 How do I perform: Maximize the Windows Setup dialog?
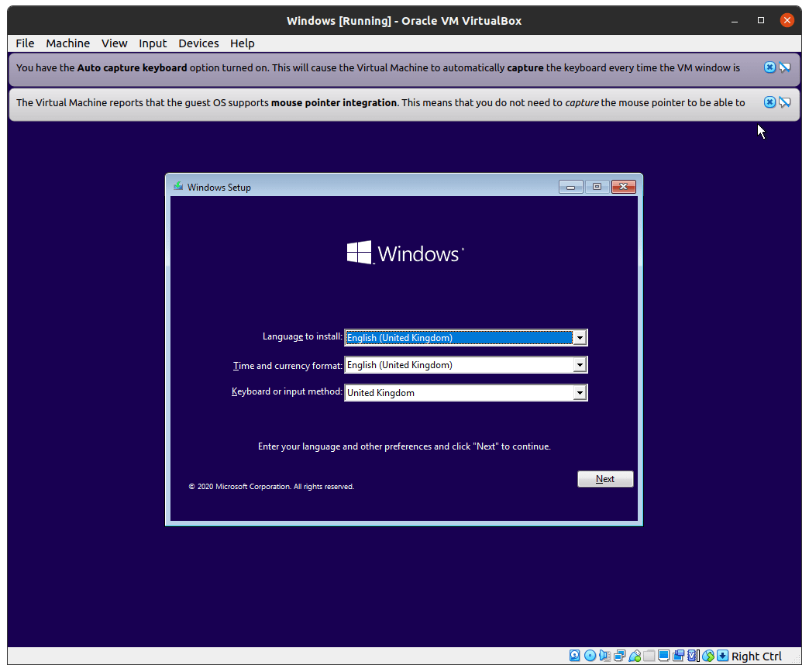tap(597, 187)
